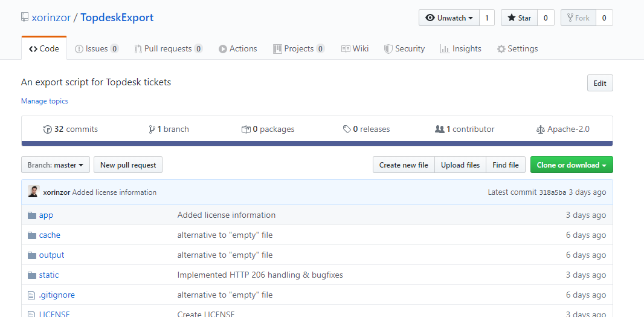Click the shield icon on Security tab
The image size is (644, 317).
pyautogui.click(x=388, y=49)
